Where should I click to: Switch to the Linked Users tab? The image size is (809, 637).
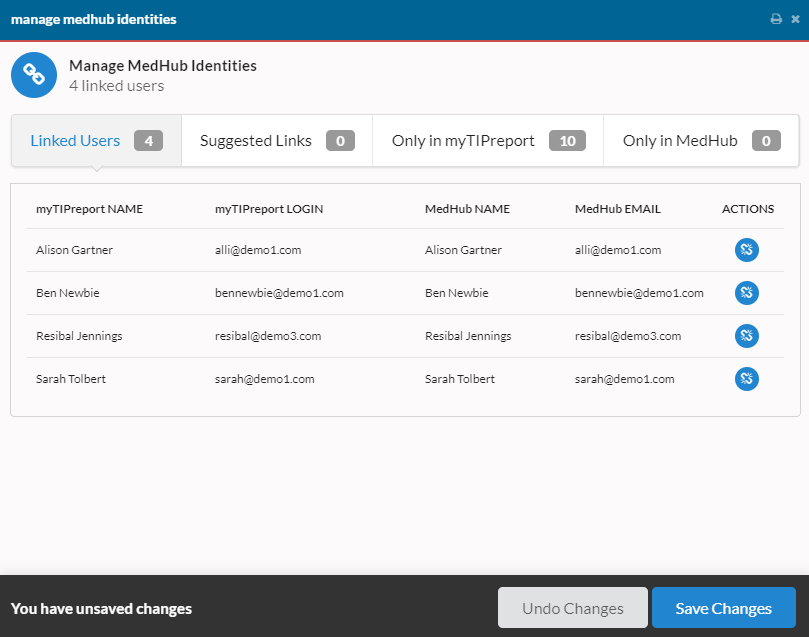(96, 141)
